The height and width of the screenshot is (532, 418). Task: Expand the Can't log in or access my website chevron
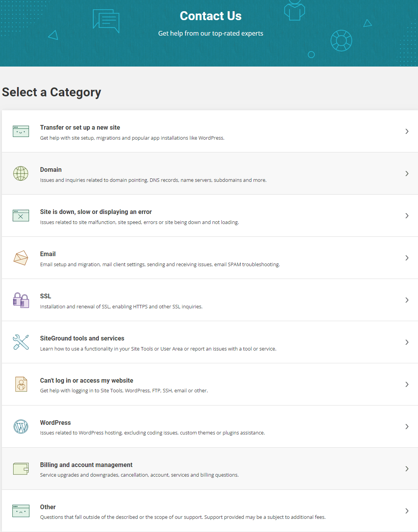pos(407,384)
